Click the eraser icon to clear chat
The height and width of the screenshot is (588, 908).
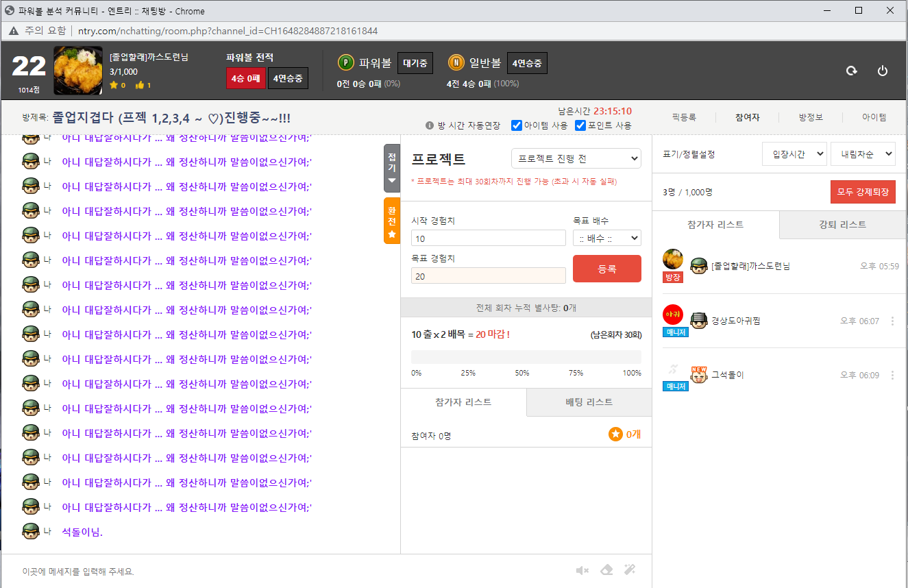(x=606, y=570)
